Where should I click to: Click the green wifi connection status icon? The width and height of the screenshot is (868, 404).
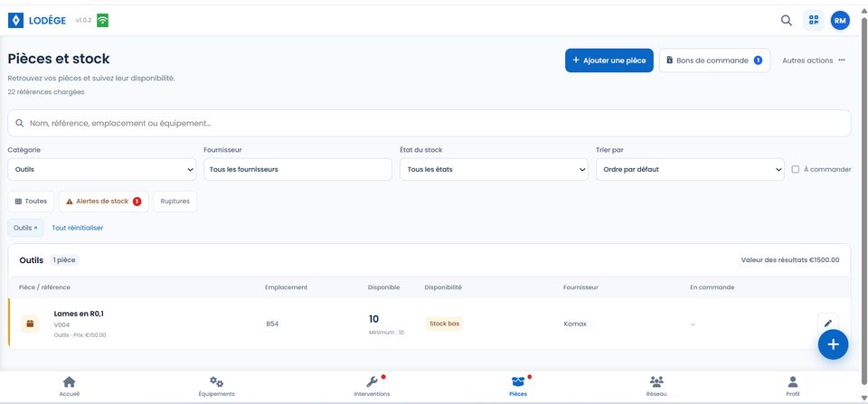[102, 21]
